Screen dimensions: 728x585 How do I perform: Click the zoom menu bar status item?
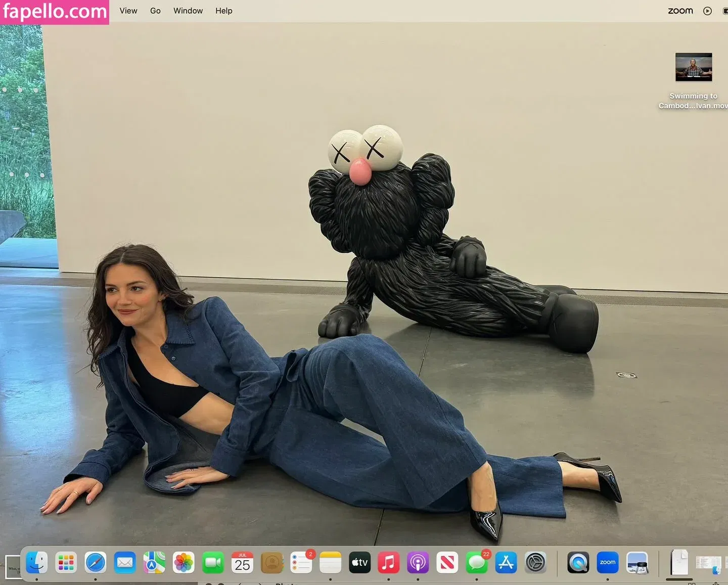click(x=680, y=11)
